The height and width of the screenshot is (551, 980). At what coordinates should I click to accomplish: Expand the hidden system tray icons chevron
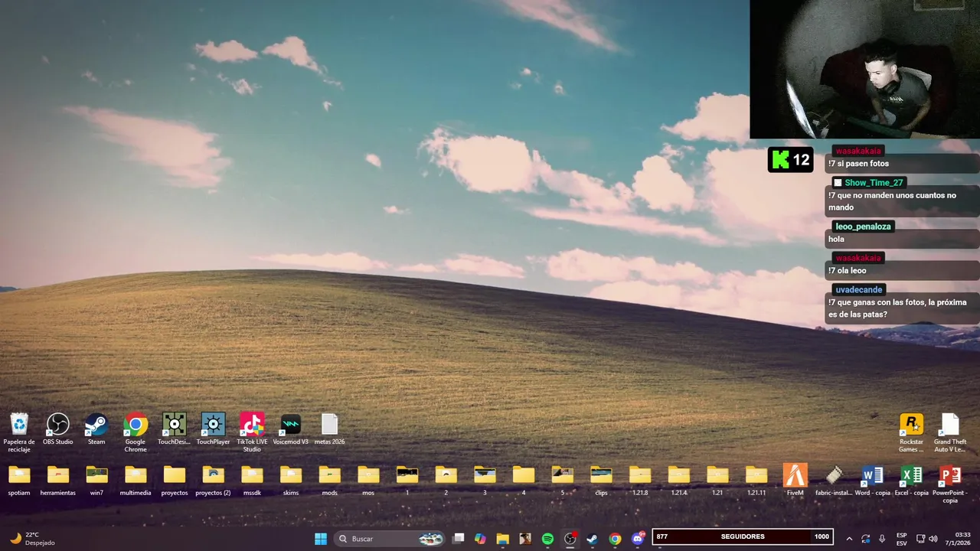point(849,539)
